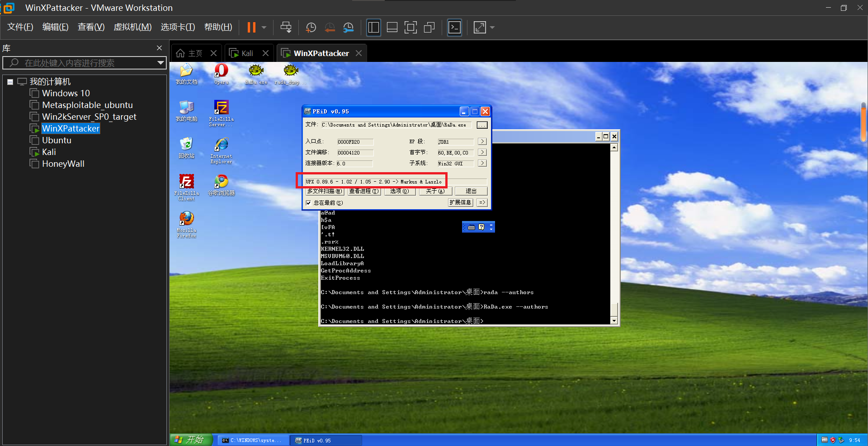Image resolution: width=868 pixels, height=446 pixels.
Task: Select the Opera desktop icon
Action: 221,75
